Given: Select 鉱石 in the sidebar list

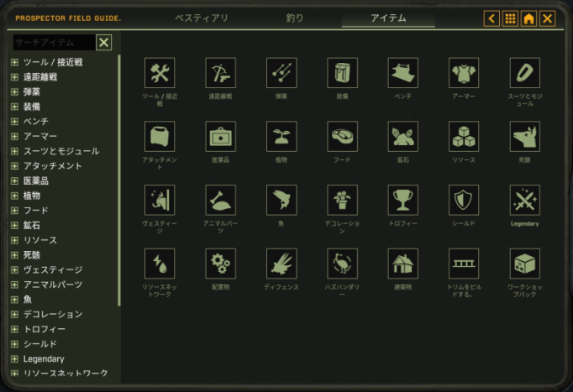Looking at the screenshot, I should 32,226.
